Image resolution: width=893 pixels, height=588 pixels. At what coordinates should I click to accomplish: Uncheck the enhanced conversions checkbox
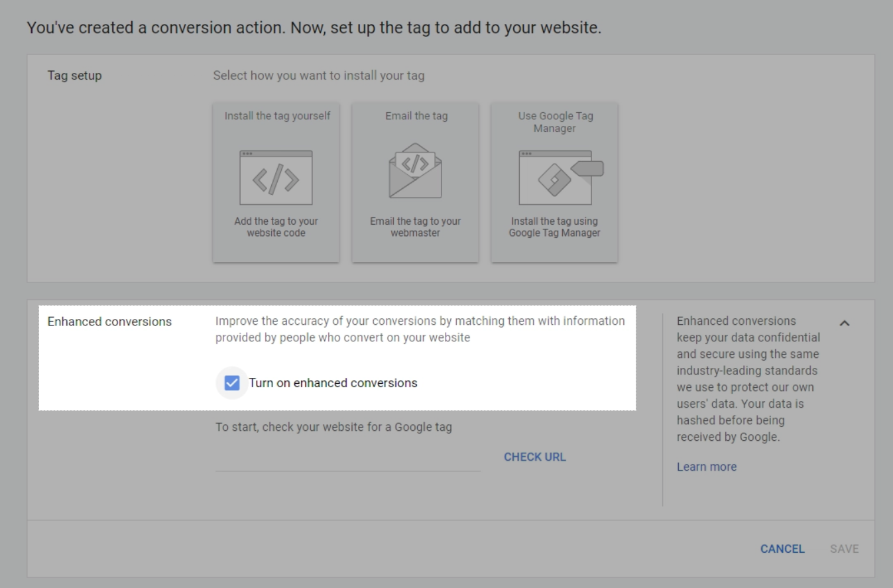[x=232, y=382]
